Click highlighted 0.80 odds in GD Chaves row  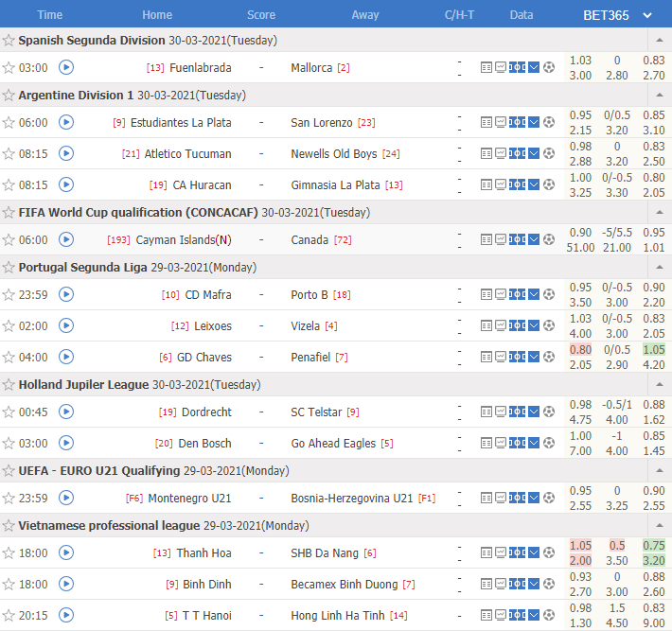pos(580,349)
